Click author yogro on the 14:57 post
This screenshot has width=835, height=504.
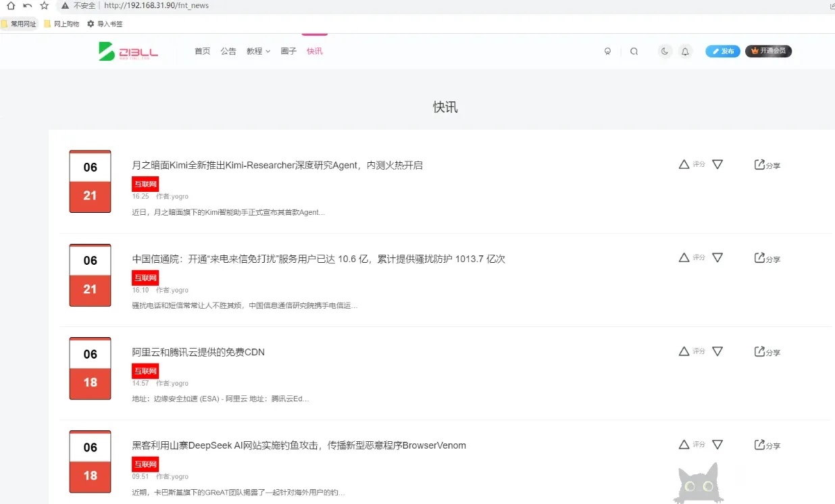point(172,384)
